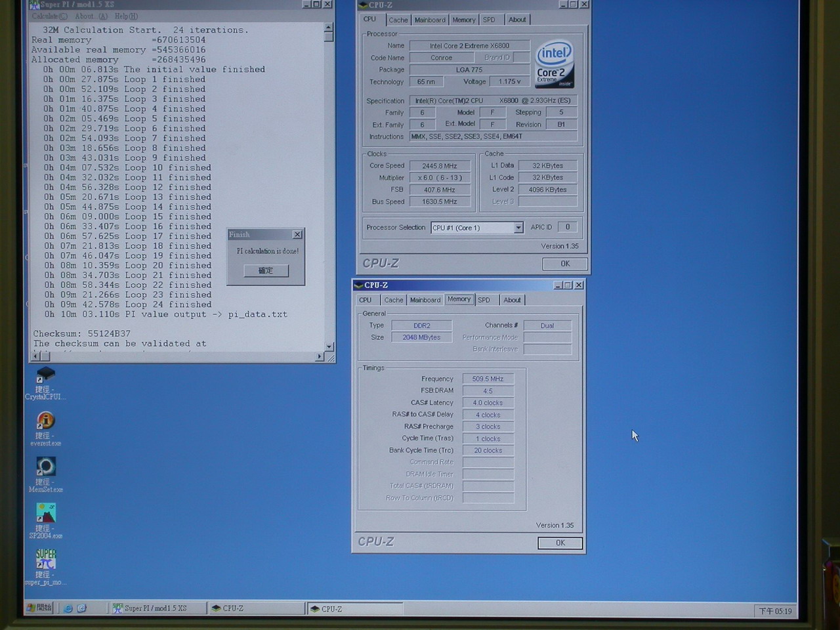Image resolution: width=840 pixels, height=630 pixels.
Task: Click the Voltage value 1.175 v
Action: pos(510,81)
